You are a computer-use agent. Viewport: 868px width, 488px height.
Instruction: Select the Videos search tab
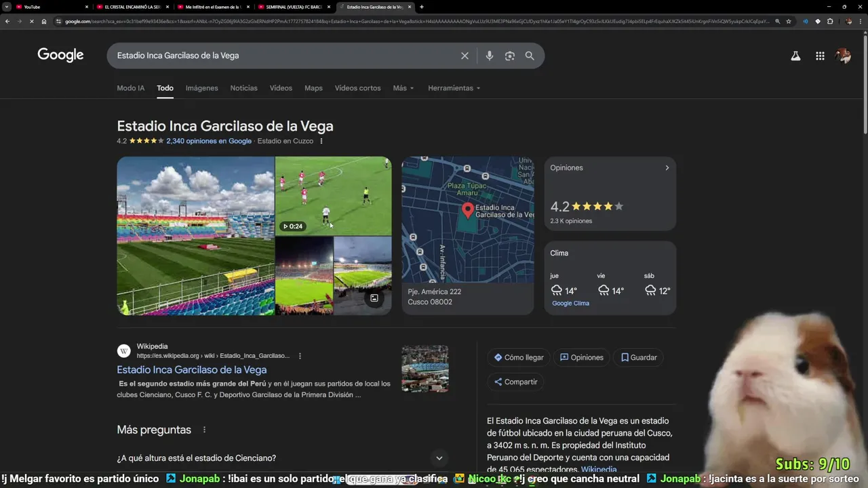click(281, 88)
